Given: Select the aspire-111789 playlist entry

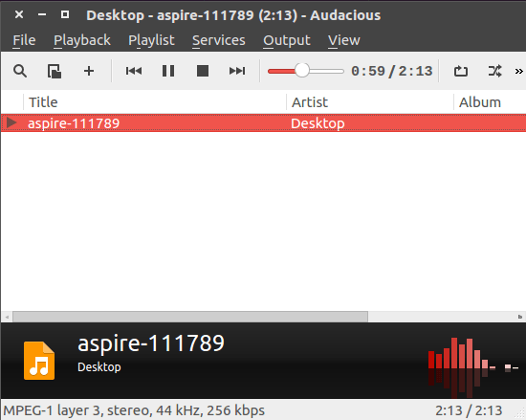Looking at the screenshot, I should coord(264,123).
